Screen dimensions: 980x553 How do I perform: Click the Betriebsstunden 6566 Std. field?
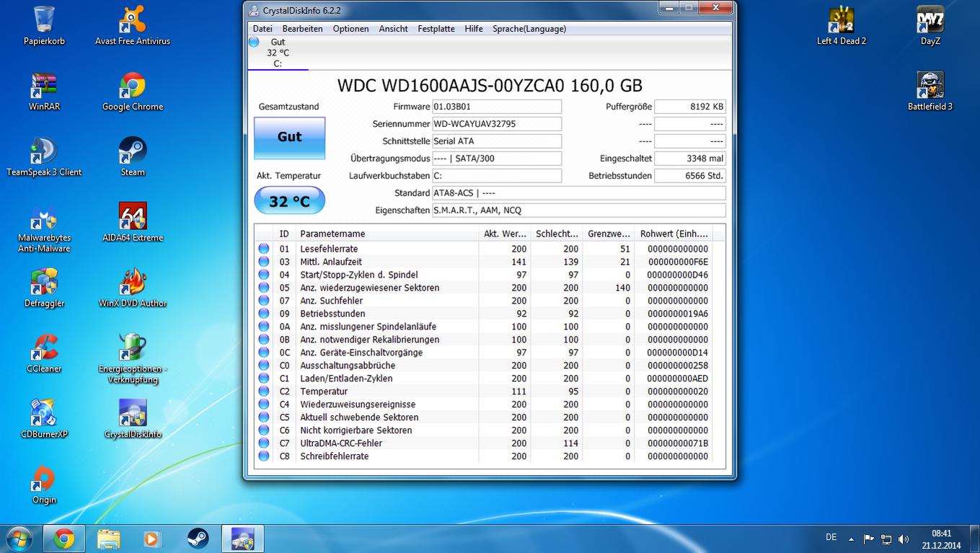point(690,176)
